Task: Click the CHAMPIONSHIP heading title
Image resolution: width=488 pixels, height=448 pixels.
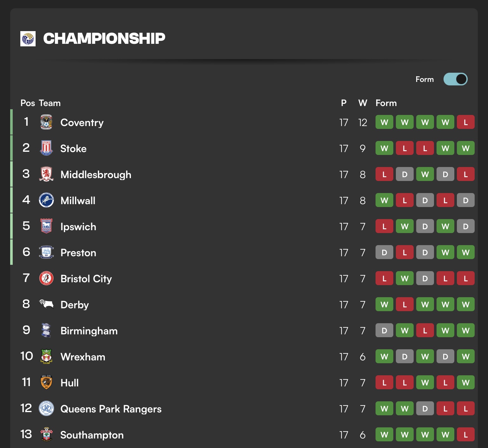Action: coord(104,39)
